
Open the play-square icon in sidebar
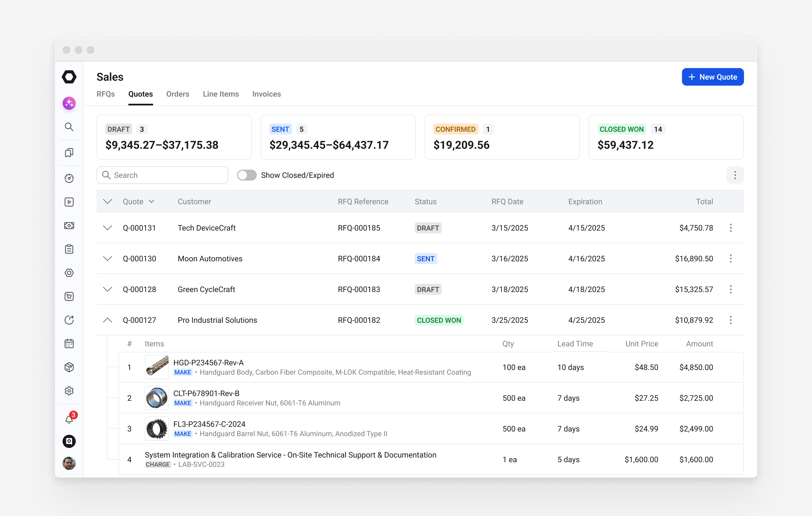pos(69,202)
